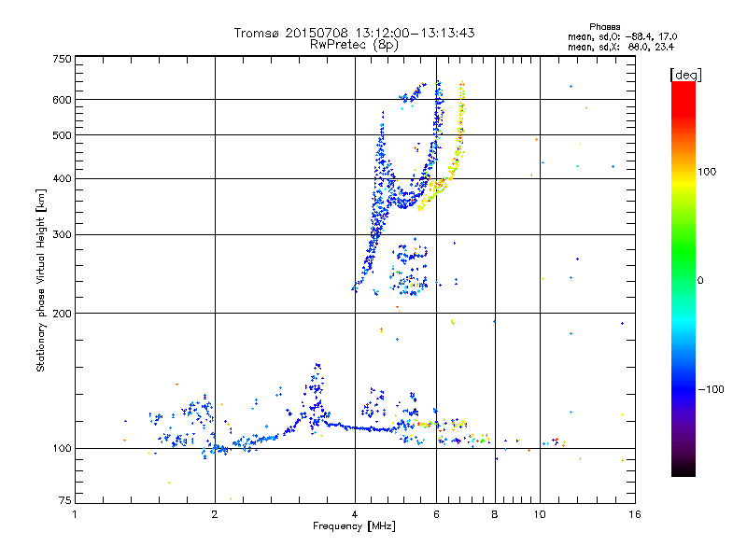Click the y-axis tick label '750'
747x560 pixels.
pyautogui.click(x=62, y=59)
